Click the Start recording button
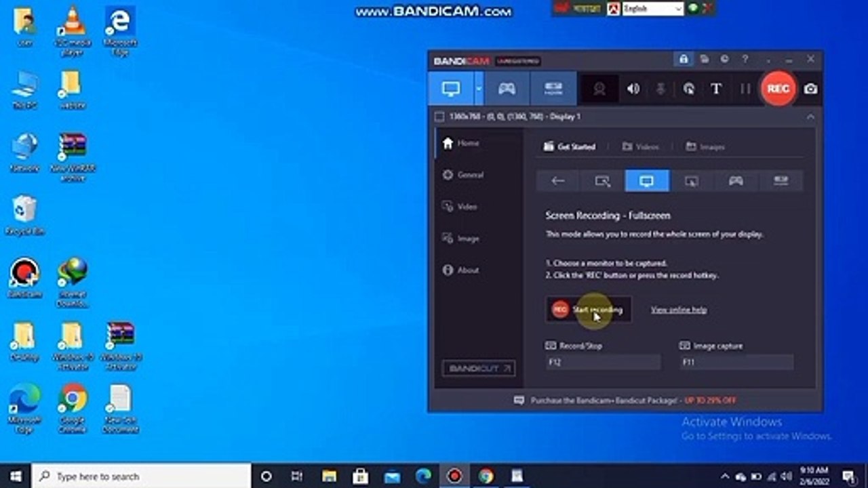This screenshot has width=868, height=488. coord(589,310)
